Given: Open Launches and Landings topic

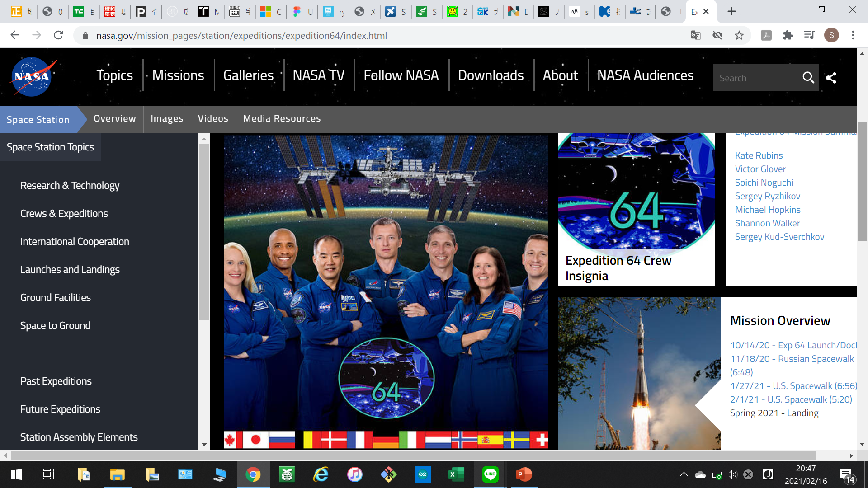Looking at the screenshot, I should 70,269.
